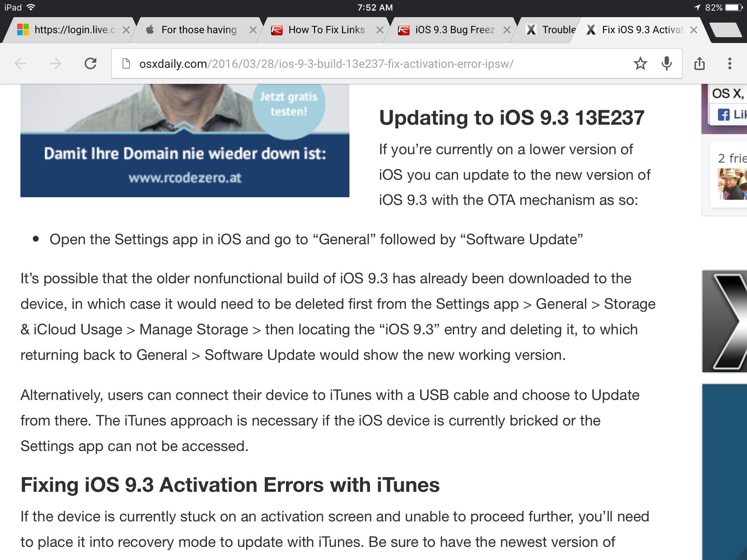Close 'Fix iOS 9.3 Activat' tab
This screenshot has height=560, width=747.
pos(694,30)
